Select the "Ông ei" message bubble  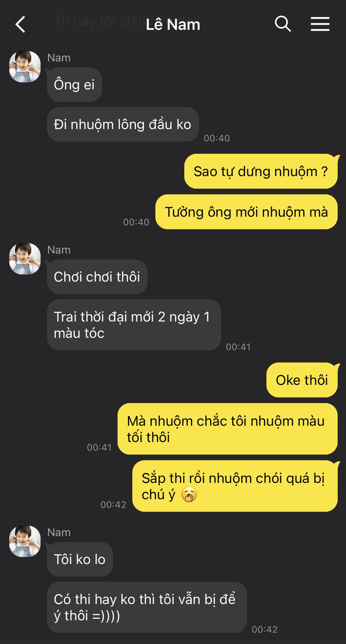point(75,85)
